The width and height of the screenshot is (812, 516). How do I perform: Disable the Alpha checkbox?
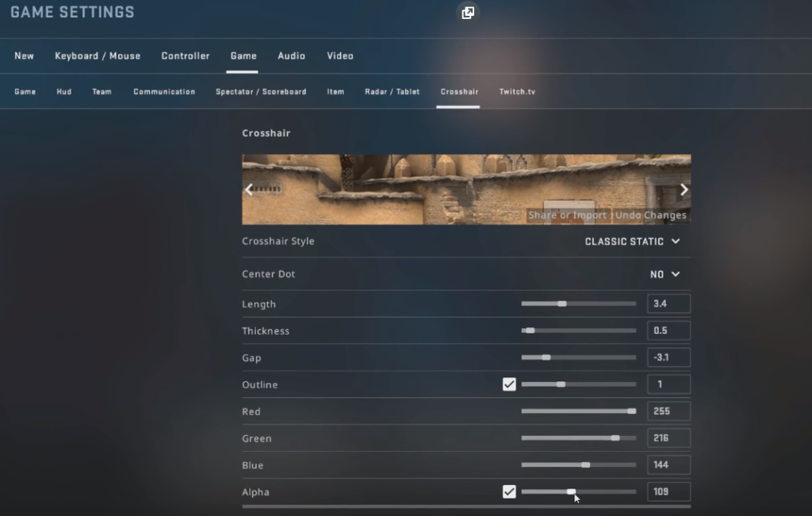point(509,492)
